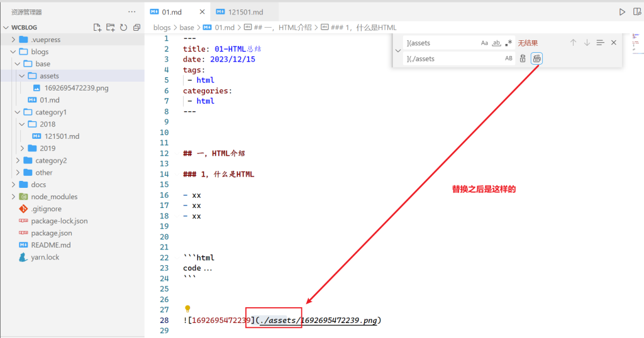644x338 pixels.
Task: Collapse all folders in explorer
Action: click(x=136, y=28)
